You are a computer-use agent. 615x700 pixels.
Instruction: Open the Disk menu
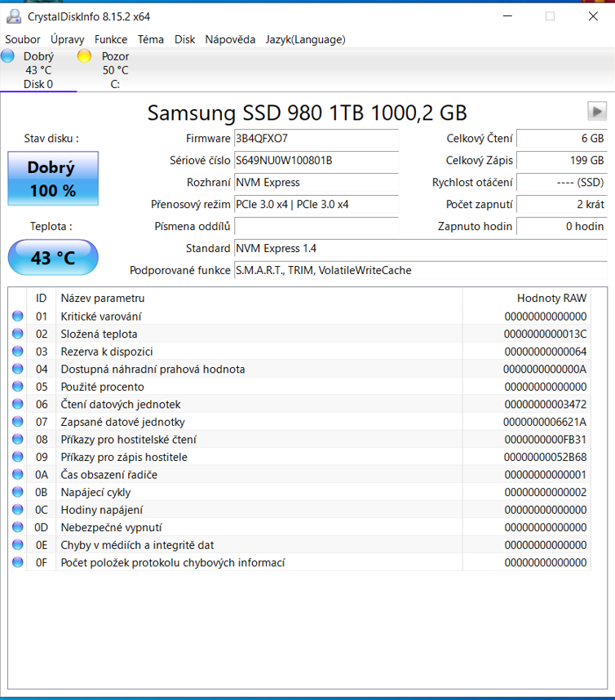[184, 39]
